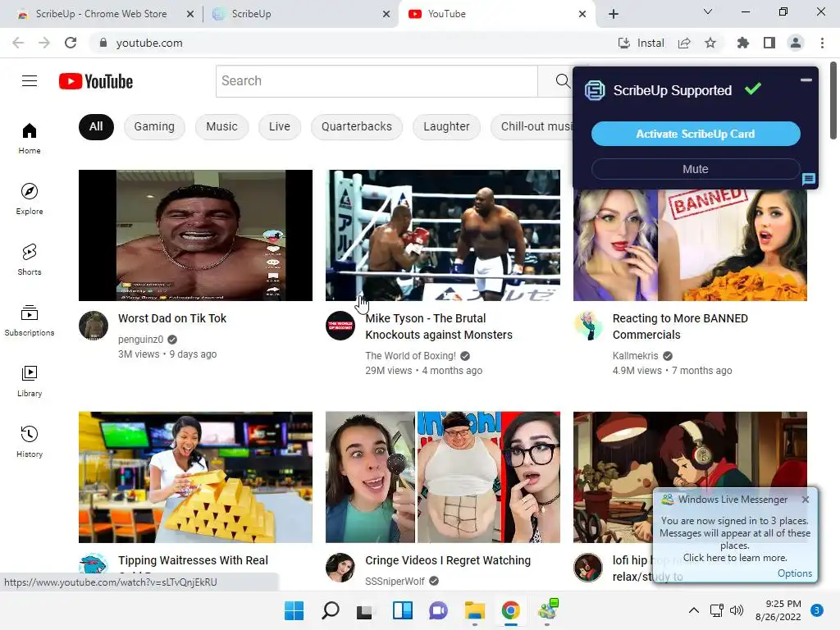Viewport: 840px width, 630px height.
Task: Click the magnifier search button
Action: tap(562, 81)
